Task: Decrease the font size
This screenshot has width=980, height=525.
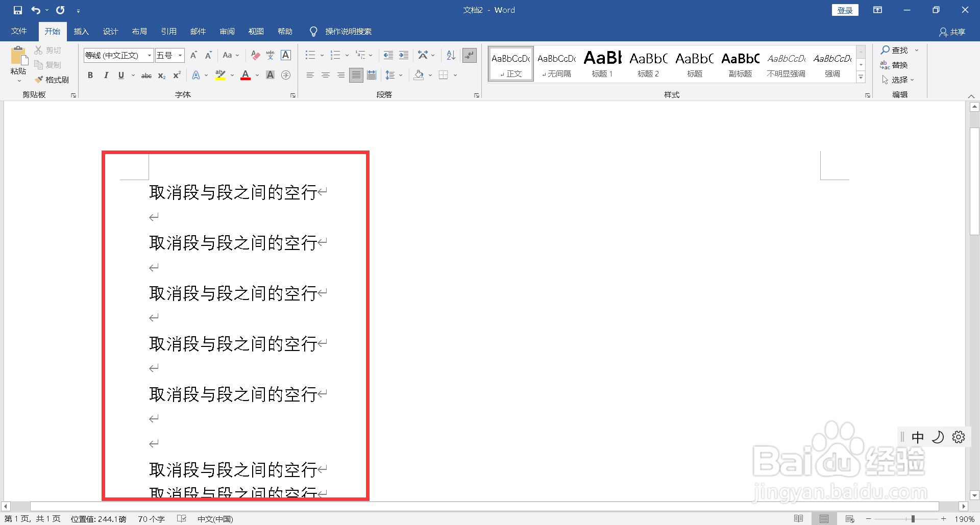Action: 208,55
